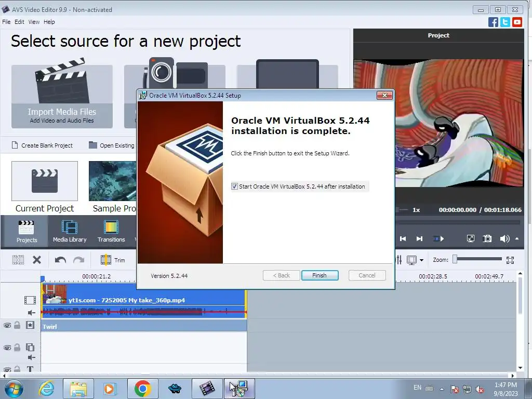
Task: Click the Redo arrow icon
Action: click(79, 260)
